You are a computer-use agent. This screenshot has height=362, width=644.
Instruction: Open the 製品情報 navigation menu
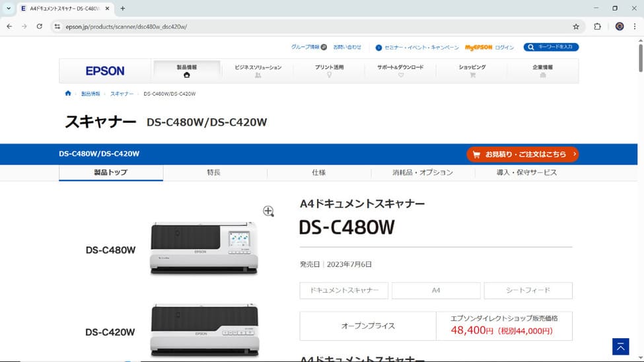(187, 71)
